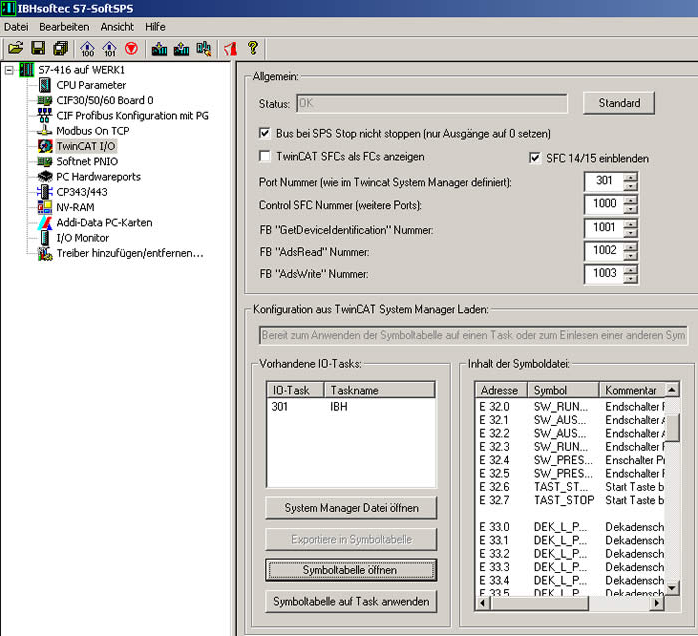Sort symbol list by Adresse column
Image resolution: width=698 pixels, height=636 pixels.
coord(501,390)
